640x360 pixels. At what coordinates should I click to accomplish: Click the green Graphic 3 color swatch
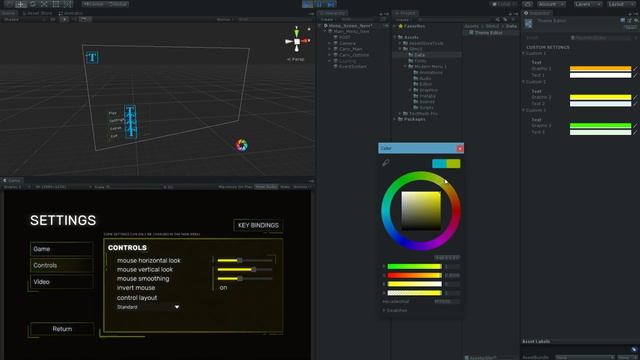pyautogui.click(x=600, y=126)
